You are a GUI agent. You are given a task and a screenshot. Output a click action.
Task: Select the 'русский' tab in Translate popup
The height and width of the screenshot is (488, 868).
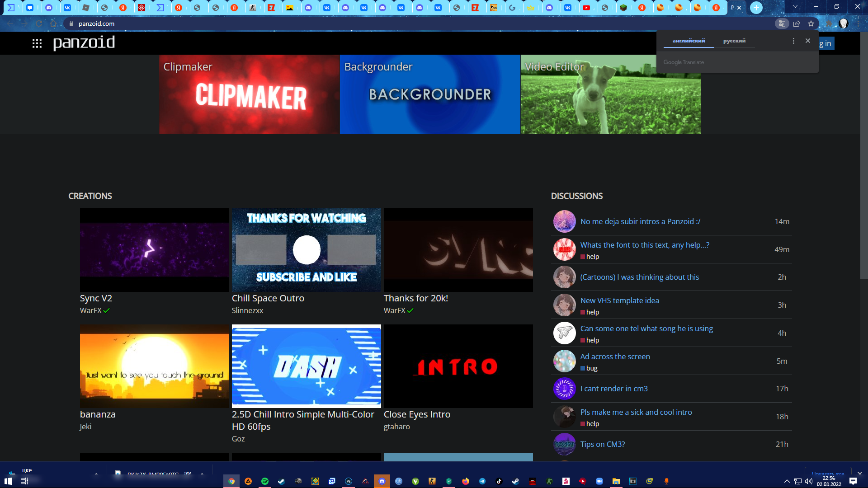pos(734,41)
